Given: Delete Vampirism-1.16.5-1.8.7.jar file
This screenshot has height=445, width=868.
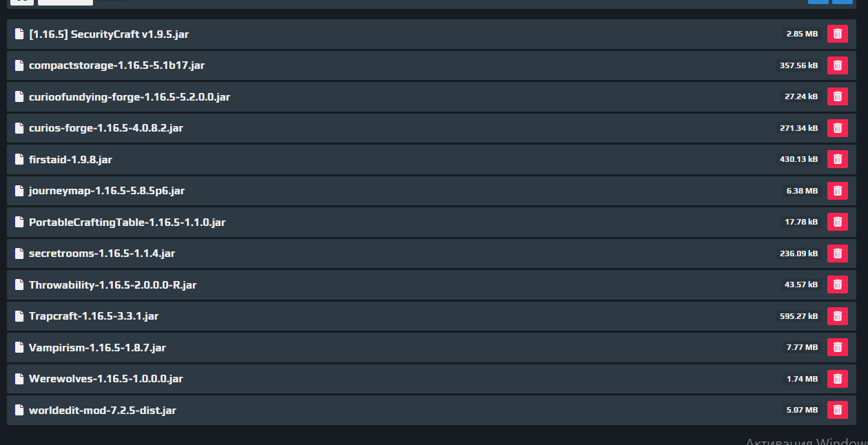Looking at the screenshot, I should [837, 347].
